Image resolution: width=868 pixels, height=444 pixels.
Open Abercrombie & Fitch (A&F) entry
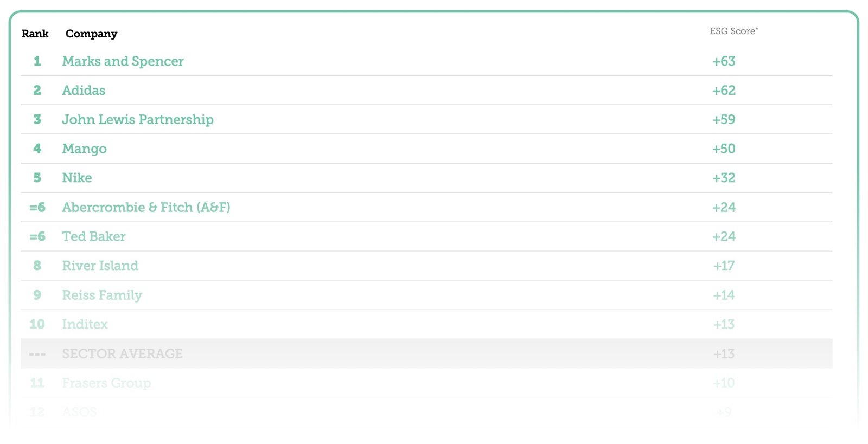pos(146,208)
